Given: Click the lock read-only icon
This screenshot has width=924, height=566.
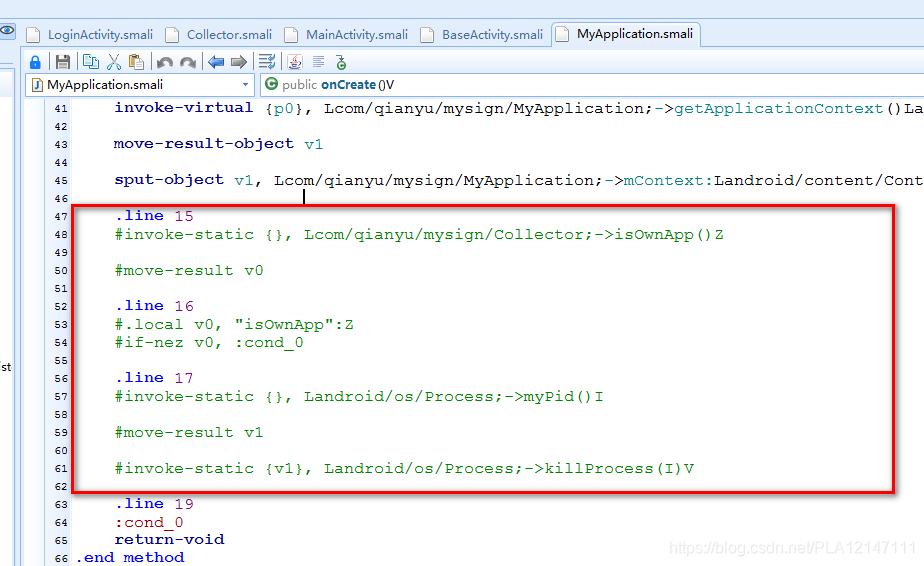Looking at the screenshot, I should [35, 62].
